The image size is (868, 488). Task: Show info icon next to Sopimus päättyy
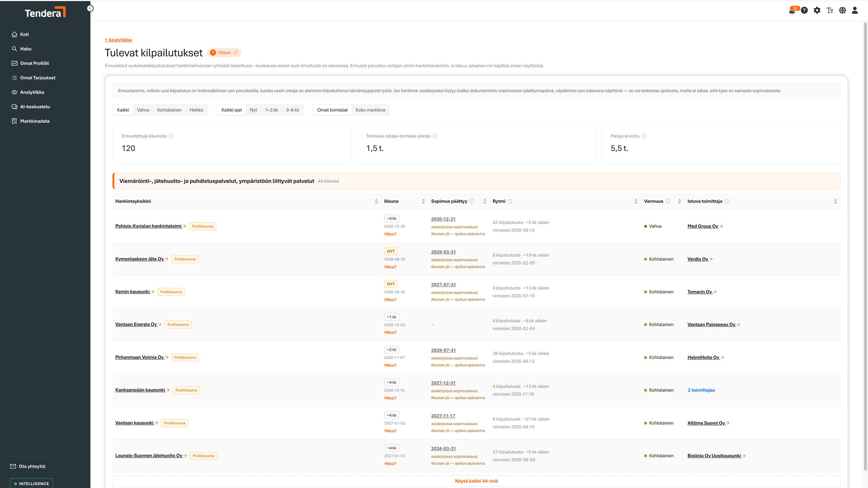tap(472, 201)
